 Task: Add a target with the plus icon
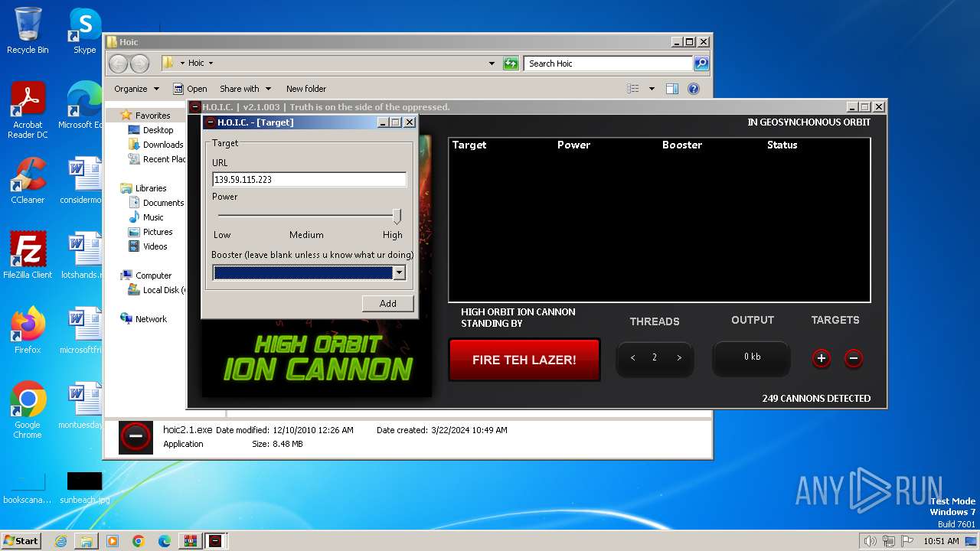[x=822, y=358]
